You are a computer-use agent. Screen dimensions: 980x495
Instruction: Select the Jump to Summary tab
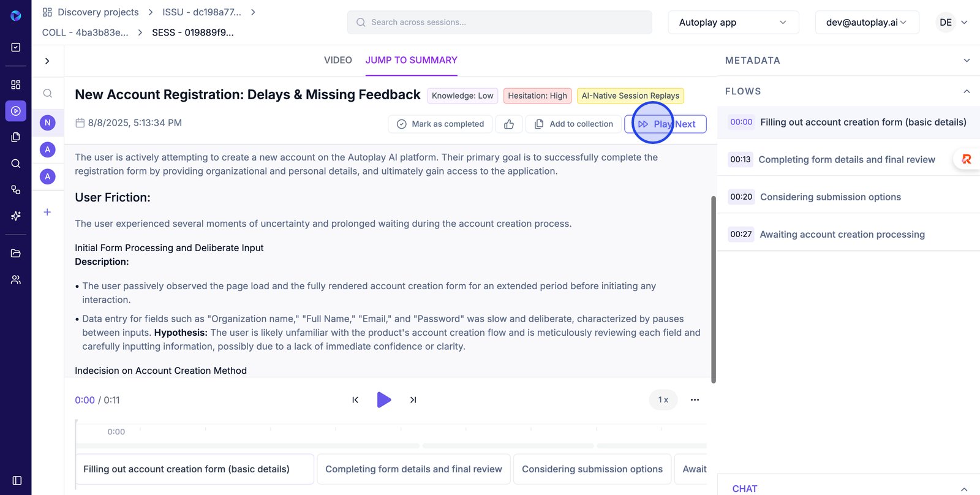411,60
